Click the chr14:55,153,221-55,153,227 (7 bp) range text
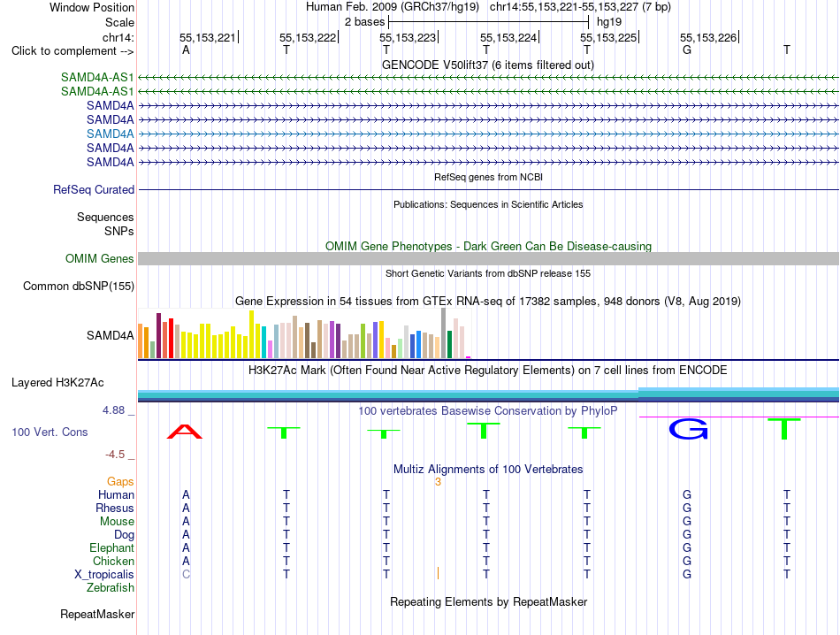This screenshot has height=635, width=840. pyautogui.click(x=580, y=7)
